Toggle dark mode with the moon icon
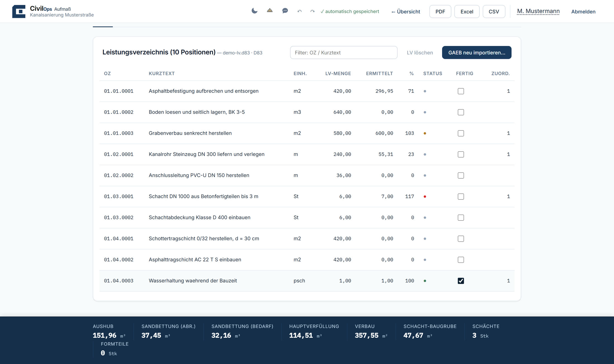The height and width of the screenshot is (364, 614). [x=254, y=11]
